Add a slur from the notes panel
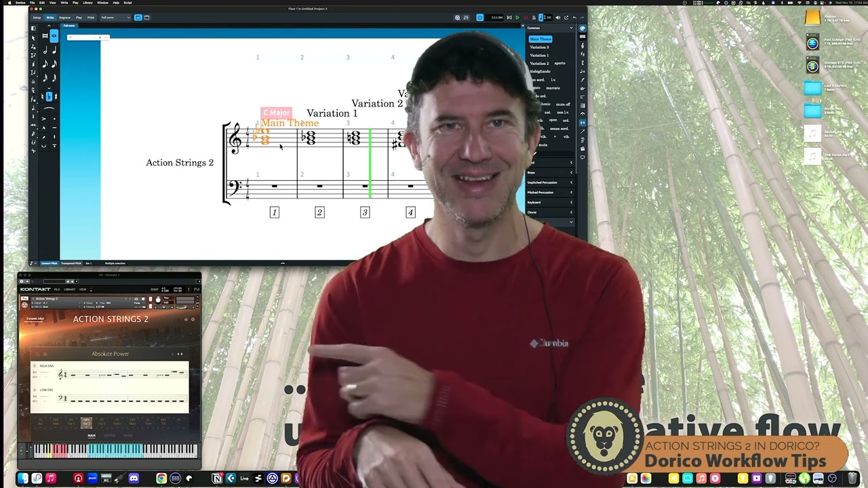Screen dimensions: 868x488 [50, 108]
